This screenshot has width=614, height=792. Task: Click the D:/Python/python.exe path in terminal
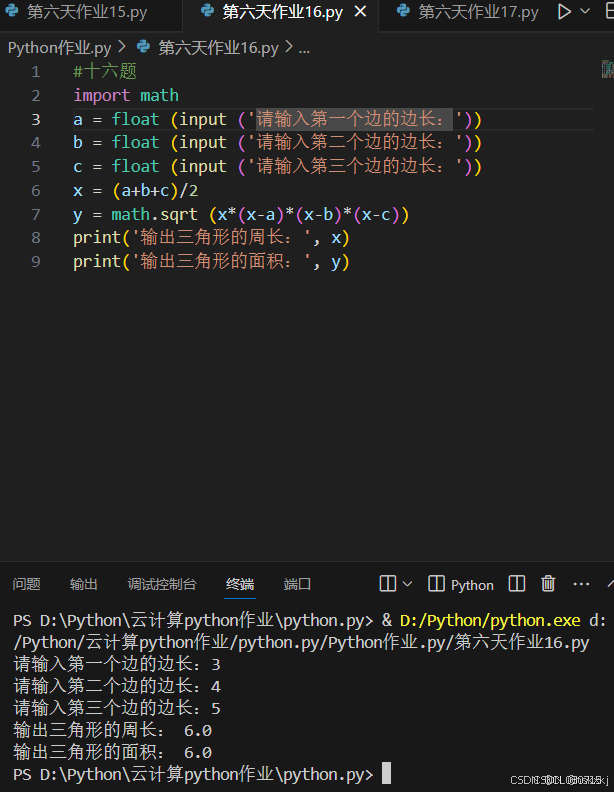click(x=490, y=620)
